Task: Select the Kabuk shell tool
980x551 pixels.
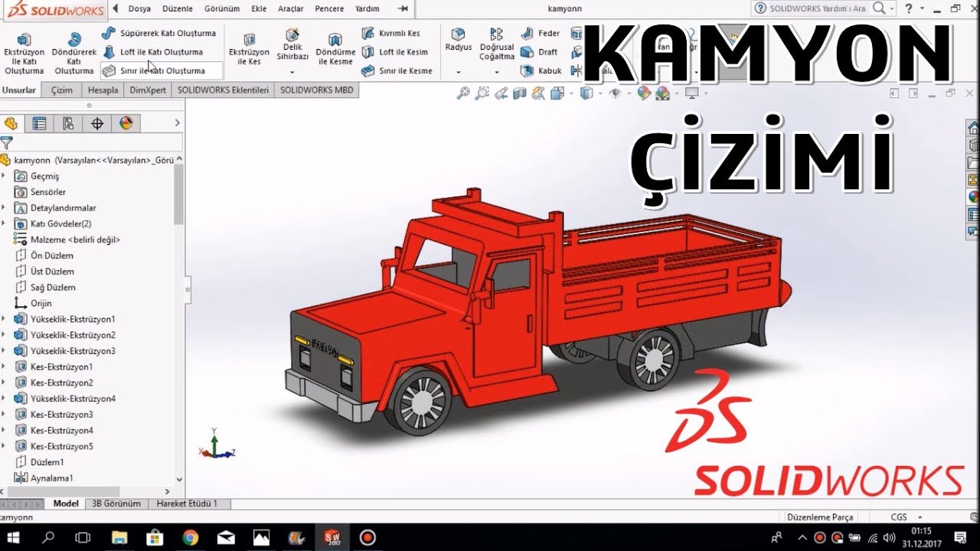Action: (541, 70)
